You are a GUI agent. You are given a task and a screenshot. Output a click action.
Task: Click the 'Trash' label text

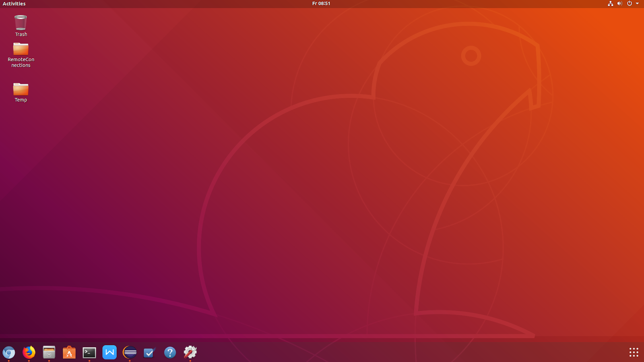coord(21,35)
